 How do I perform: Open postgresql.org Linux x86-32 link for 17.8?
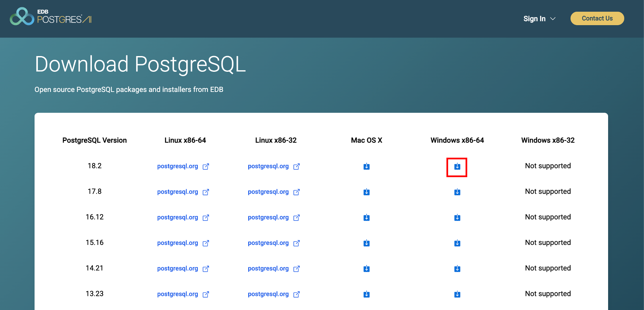[x=274, y=192]
